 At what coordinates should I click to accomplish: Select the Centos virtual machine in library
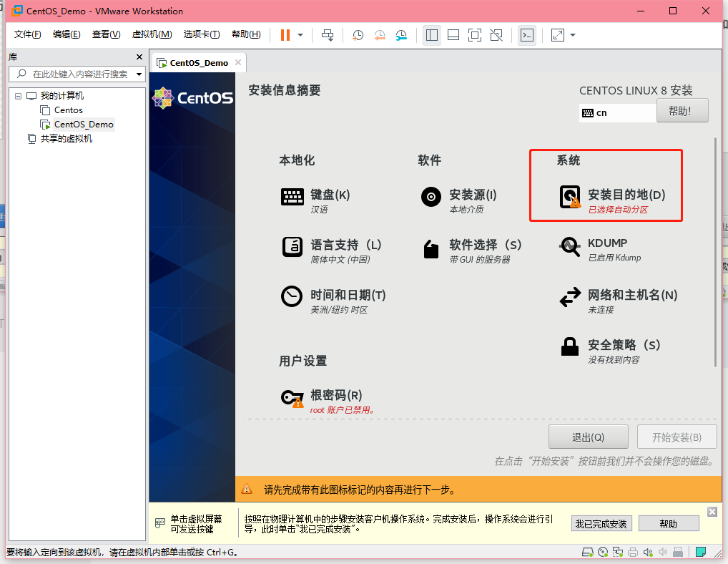coord(68,110)
